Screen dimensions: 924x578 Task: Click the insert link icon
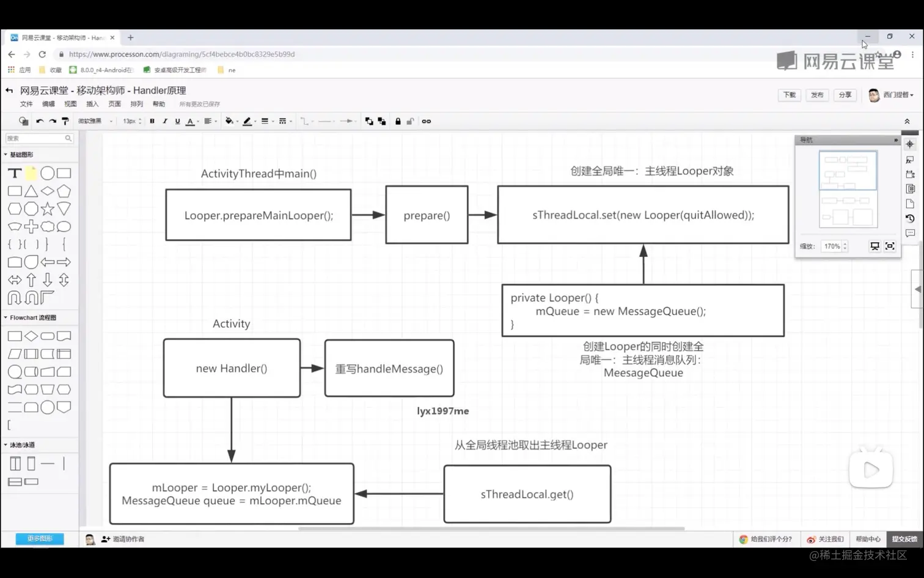tap(427, 121)
